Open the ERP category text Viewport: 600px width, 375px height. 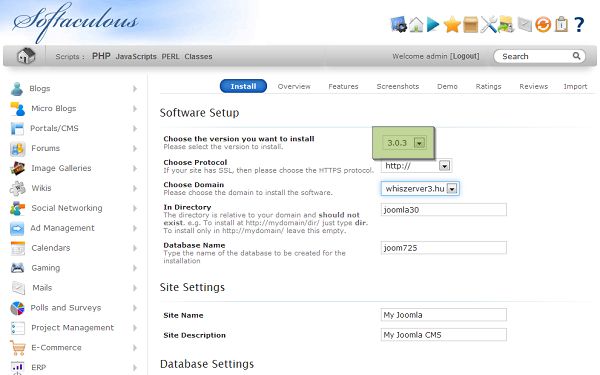(39, 368)
